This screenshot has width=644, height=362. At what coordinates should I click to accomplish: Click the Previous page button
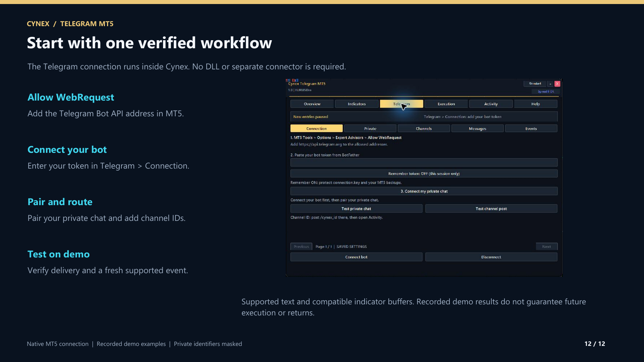pos(301,246)
